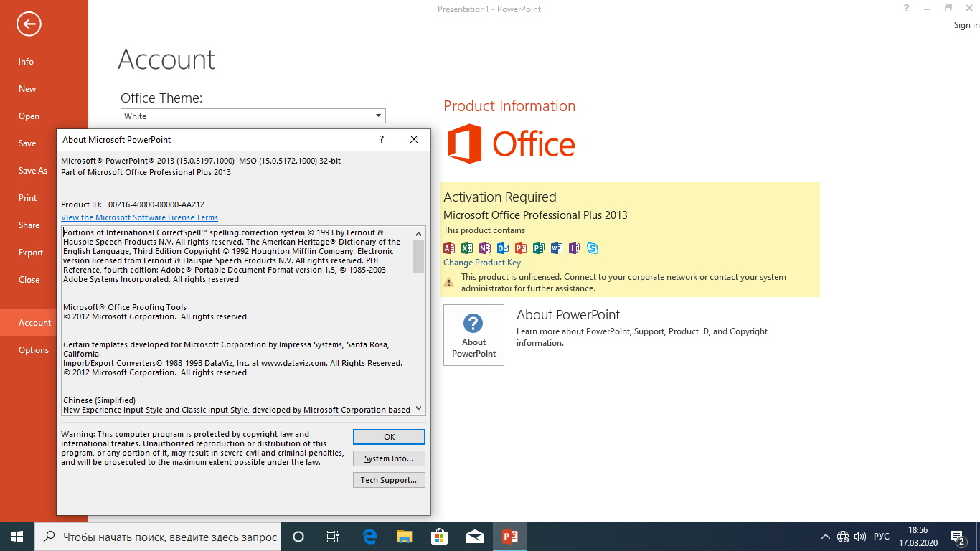Click the text Chinese (Simplified) in credits

[x=99, y=400]
